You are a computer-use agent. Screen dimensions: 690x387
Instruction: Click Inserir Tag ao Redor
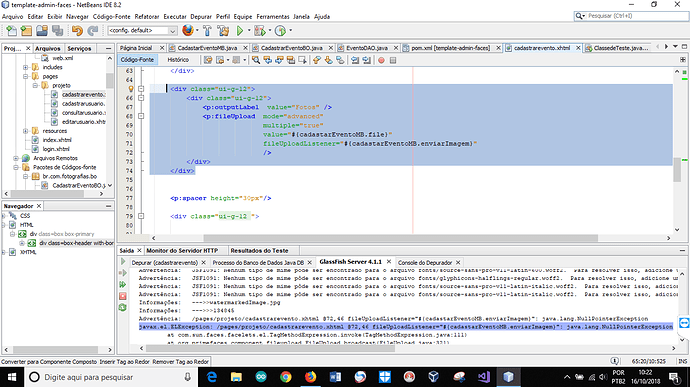125,362
